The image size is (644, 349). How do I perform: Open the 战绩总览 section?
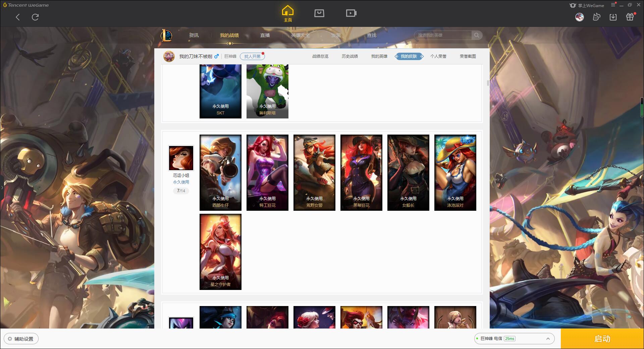[x=320, y=56]
